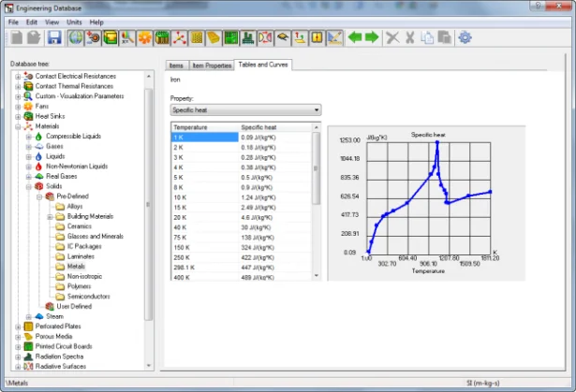Click the Printed Circuit Boards tree icon
The width and height of the screenshot is (576, 392).
[27, 346]
